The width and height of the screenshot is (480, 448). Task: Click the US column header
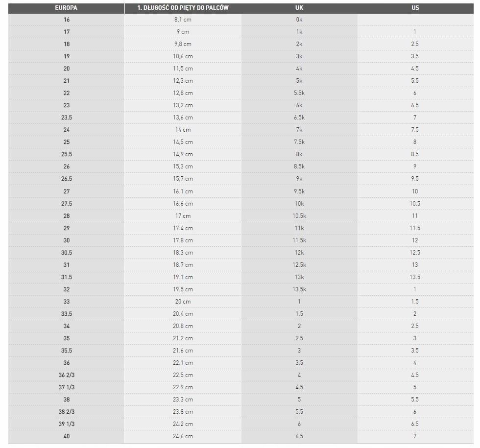click(x=415, y=8)
